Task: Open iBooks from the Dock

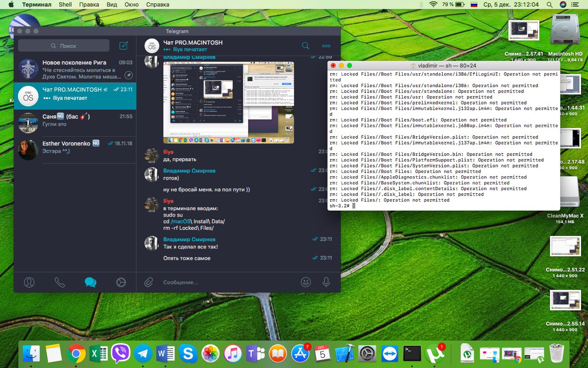Action: coord(278,354)
